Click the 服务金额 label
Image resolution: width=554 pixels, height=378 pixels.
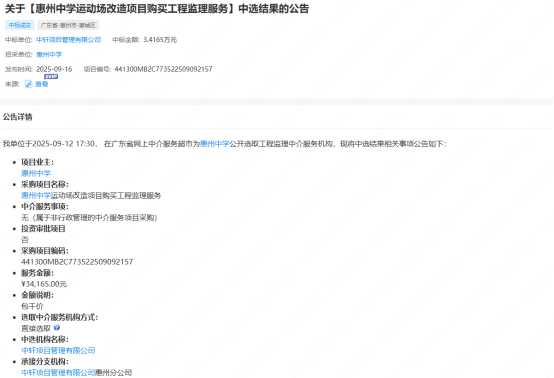tap(37, 273)
